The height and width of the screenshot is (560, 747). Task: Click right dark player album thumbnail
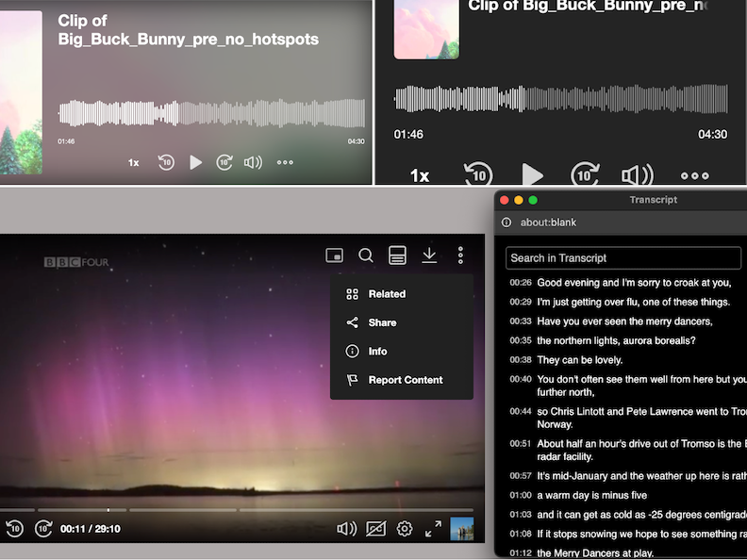pyautogui.click(x=426, y=29)
